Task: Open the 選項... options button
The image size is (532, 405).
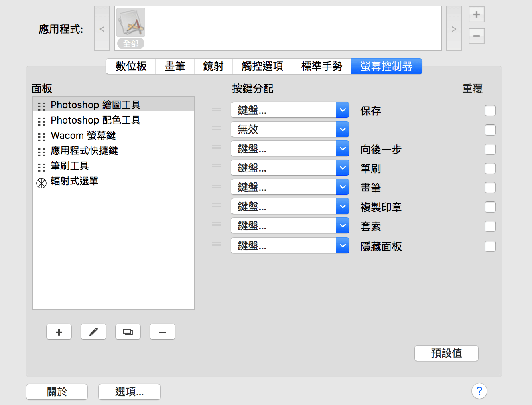Action: (130, 392)
